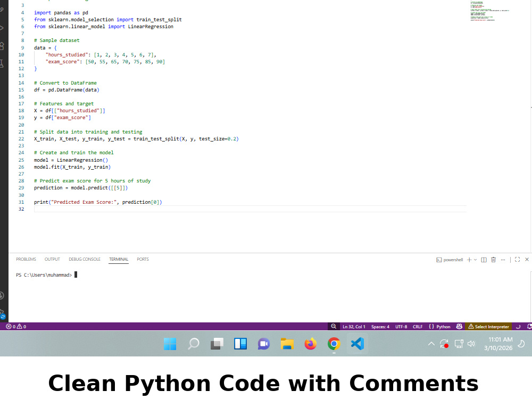Image resolution: width=532 pixels, height=399 pixels.
Task: Click '# Create and train the model' comment
Action: coord(73,153)
